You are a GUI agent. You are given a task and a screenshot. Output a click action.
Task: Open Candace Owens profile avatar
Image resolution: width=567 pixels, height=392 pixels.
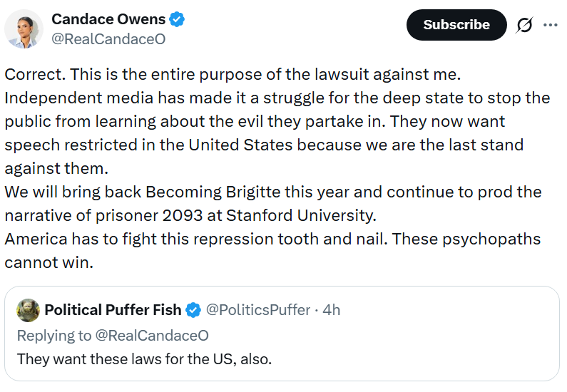point(24,29)
